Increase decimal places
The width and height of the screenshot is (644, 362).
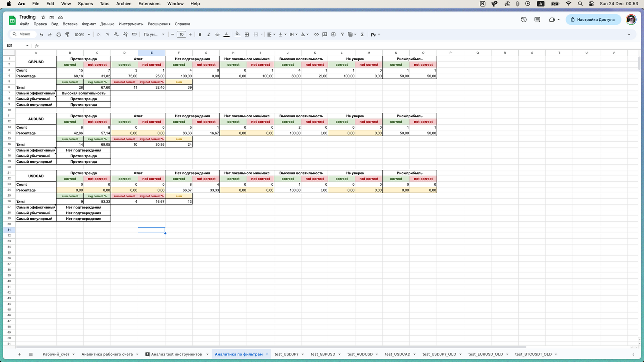(x=125, y=34)
